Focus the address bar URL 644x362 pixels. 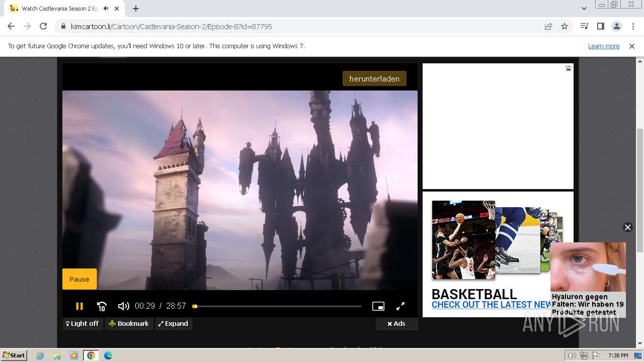[x=302, y=26]
